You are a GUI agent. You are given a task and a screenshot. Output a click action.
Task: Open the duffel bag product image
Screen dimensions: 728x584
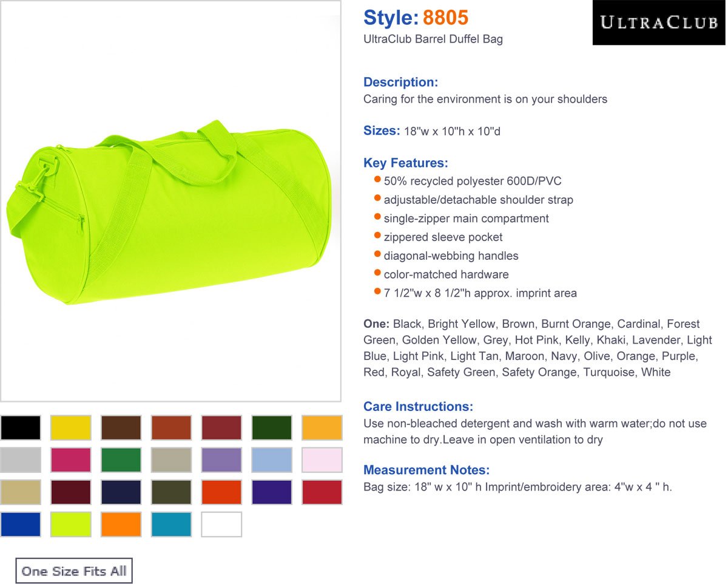click(170, 212)
